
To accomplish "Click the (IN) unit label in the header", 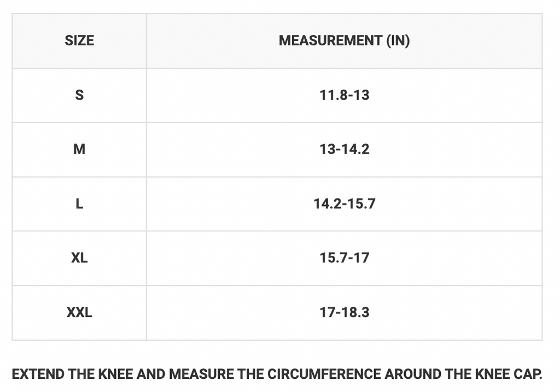I will 398,40.
